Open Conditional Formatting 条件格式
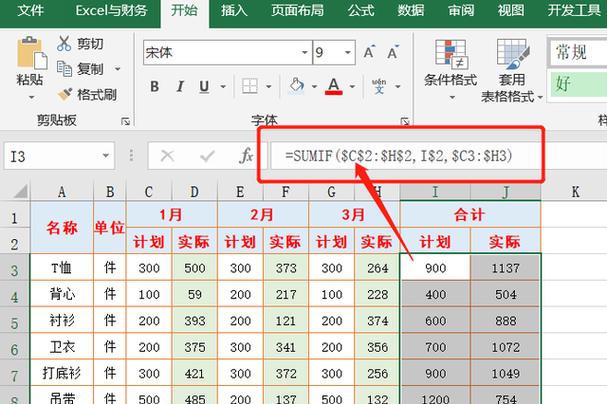 coord(450,70)
